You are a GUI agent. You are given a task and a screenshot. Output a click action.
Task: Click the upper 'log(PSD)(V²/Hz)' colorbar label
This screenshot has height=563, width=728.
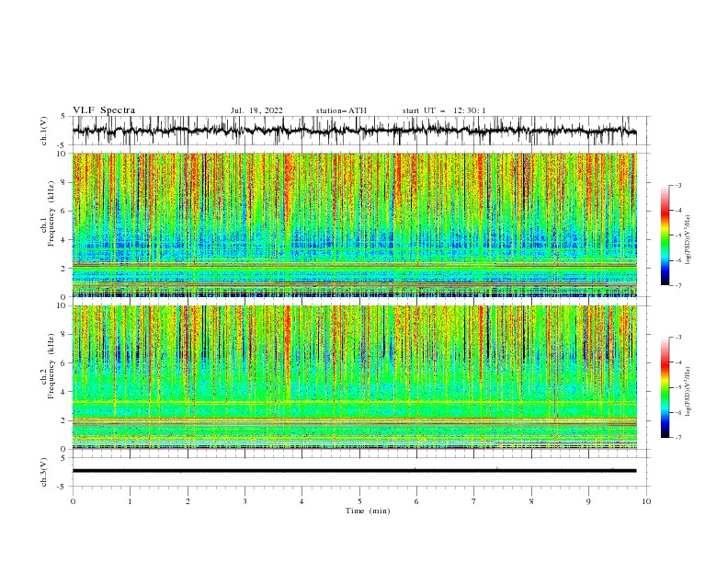point(688,240)
